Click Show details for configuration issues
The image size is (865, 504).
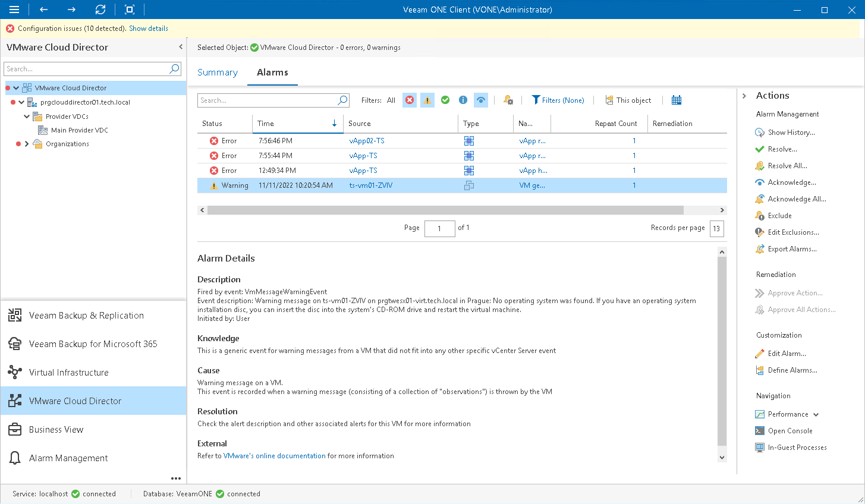click(x=148, y=28)
